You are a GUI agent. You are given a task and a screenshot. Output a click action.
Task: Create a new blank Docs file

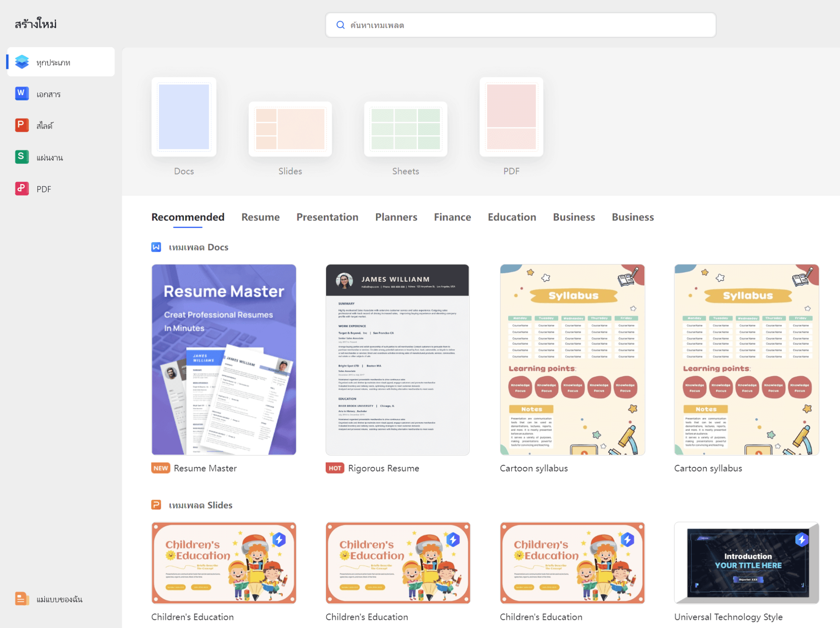[x=184, y=117]
